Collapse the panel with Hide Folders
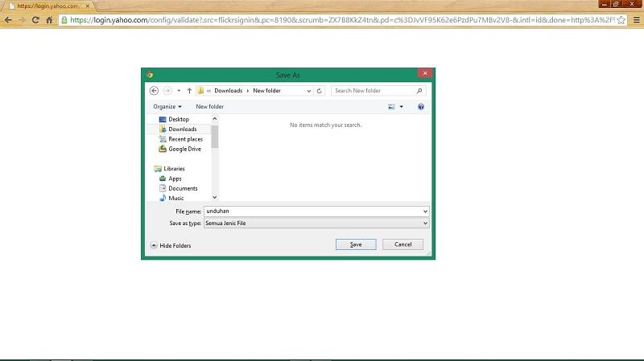644x361 pixels. (x=171, y=245)
